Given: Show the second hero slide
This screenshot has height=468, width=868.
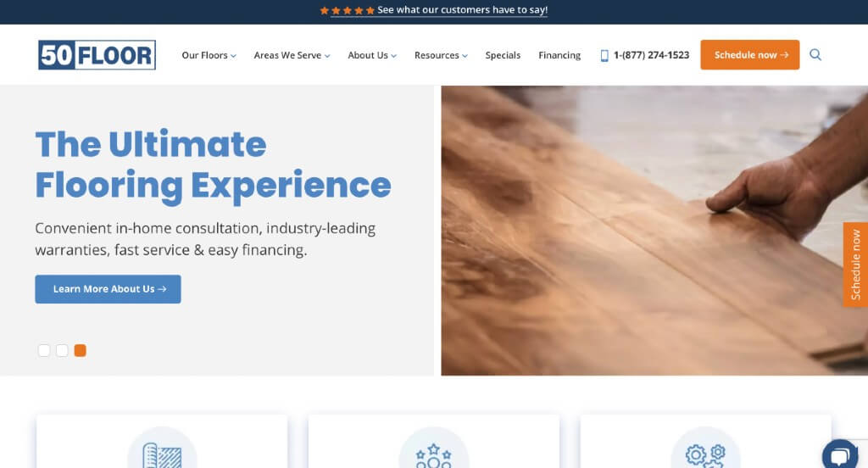Looking at the screenshot, I should pos(62,350).
